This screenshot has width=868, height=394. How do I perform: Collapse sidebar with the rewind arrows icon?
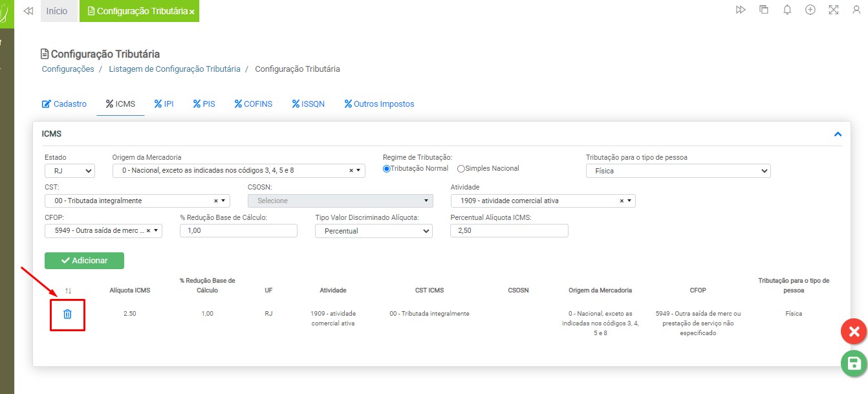coord(28,11)
